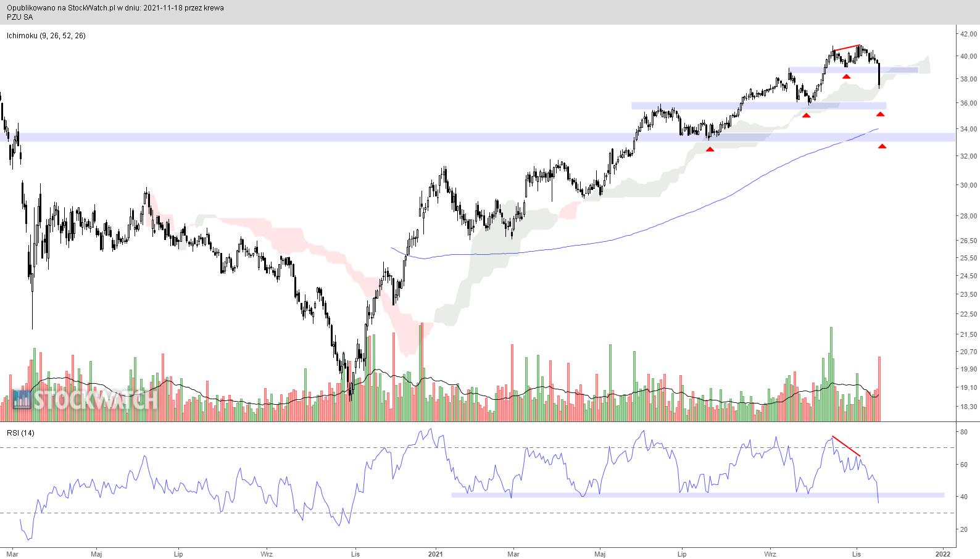Screen dimensions: 980x559
Task: Click the 28,00 price axis label
Action: click(968, 216)
